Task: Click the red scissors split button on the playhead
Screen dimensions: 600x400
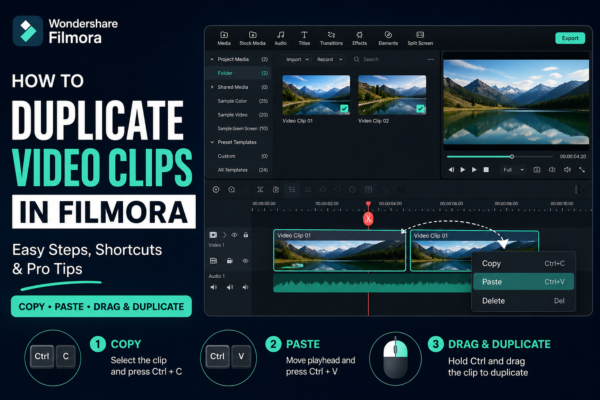Action: pyautogui.click(x=368, y=219)
